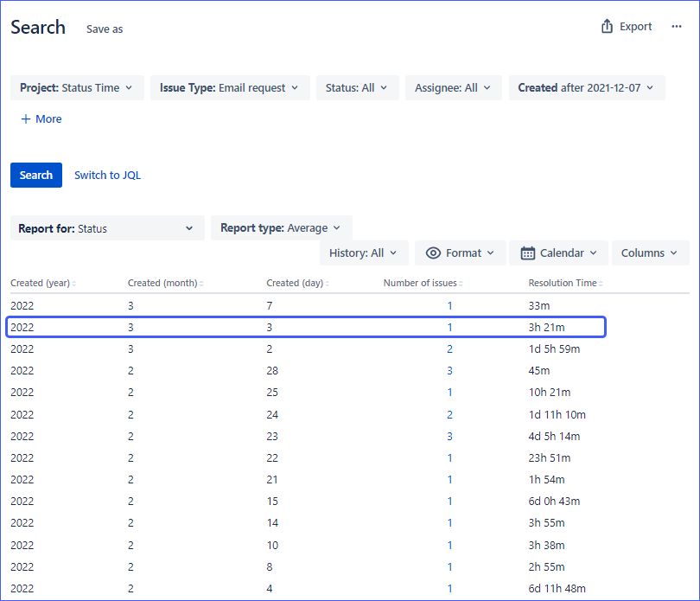The height and width of the screenshot is (601, 700).
Task: Expand the Assignee: All dropdown
Action: [x=453, y=87]
